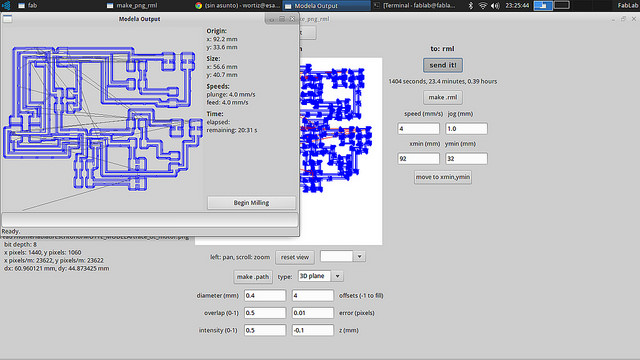Click the Bluetooth tray icon
The height and width of the screenshot is (360, 640).
(471, 5)
